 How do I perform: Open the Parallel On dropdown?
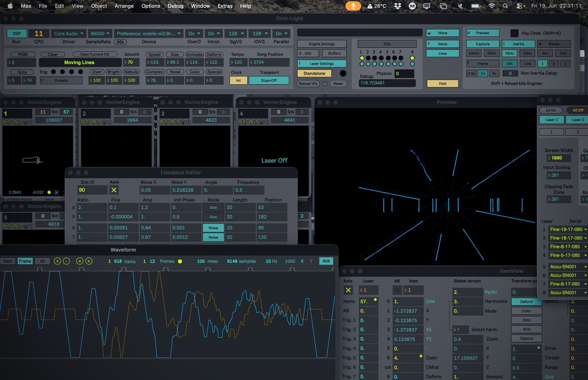click(x=281, y=33)
